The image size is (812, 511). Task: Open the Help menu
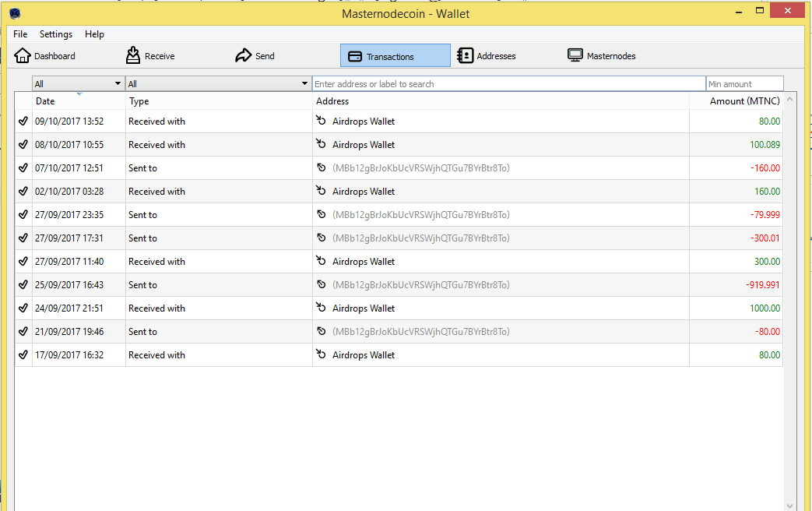(x=94, y=34)
